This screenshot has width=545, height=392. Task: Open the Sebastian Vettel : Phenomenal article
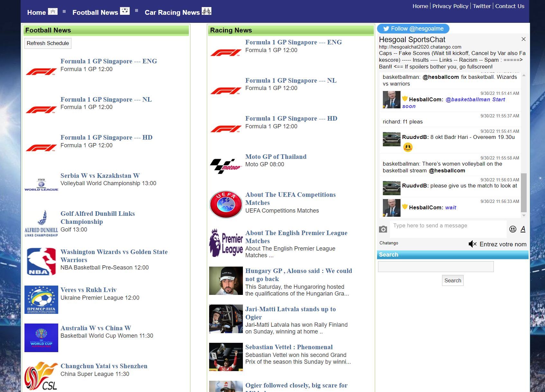(x=289, y=347)
